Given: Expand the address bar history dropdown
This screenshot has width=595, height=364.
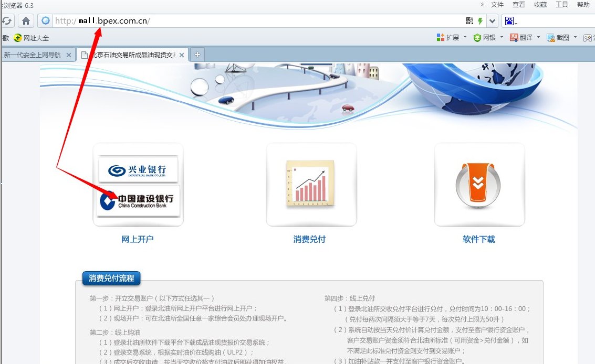Looking at the screenshot, I should pyautogui.click(x=492, y=21).
